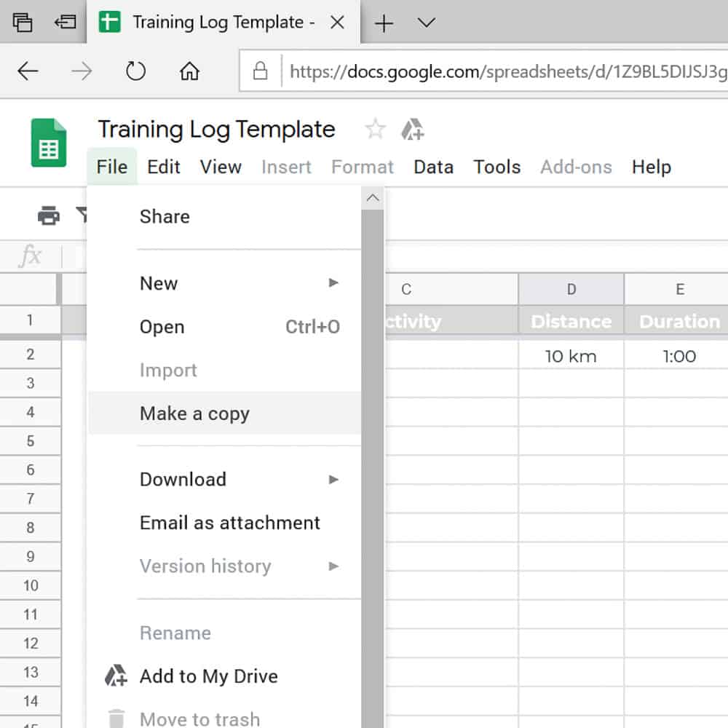Image resolution: width=728 pixels, height=728 pixels.
Task: Select row 14 header
Action: [30, 700]
